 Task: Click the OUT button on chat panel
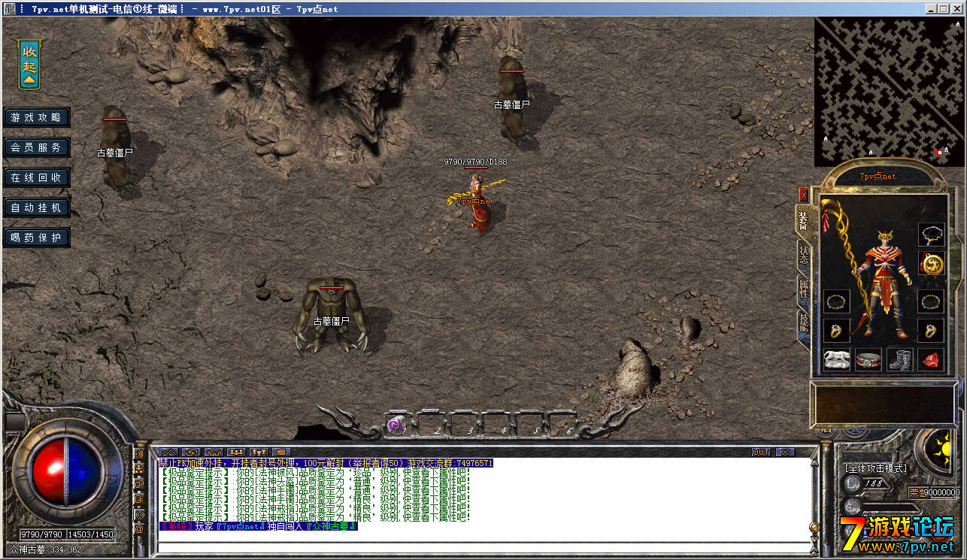point(762,452)
